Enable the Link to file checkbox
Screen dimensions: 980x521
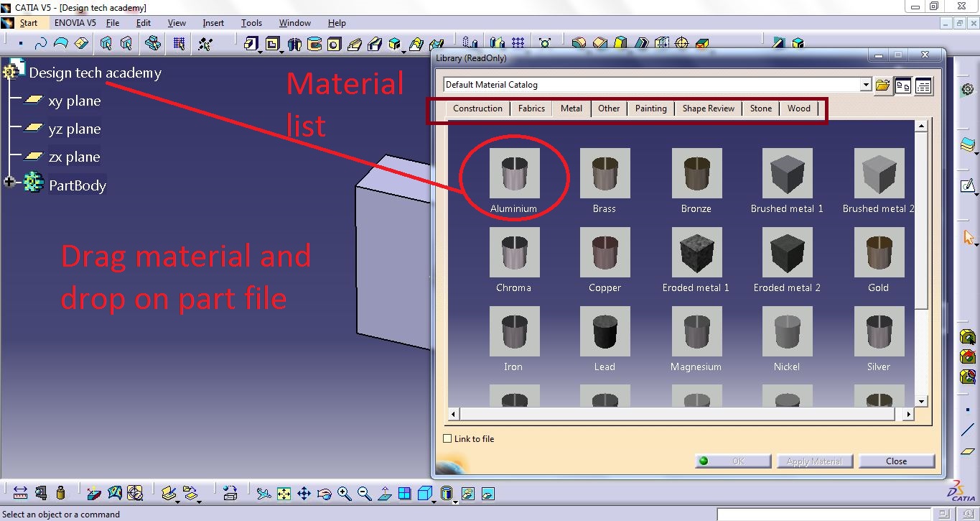[x=447, y=438]
